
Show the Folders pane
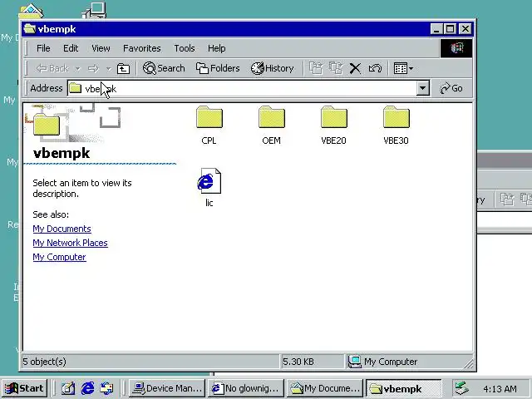[218, 68]
